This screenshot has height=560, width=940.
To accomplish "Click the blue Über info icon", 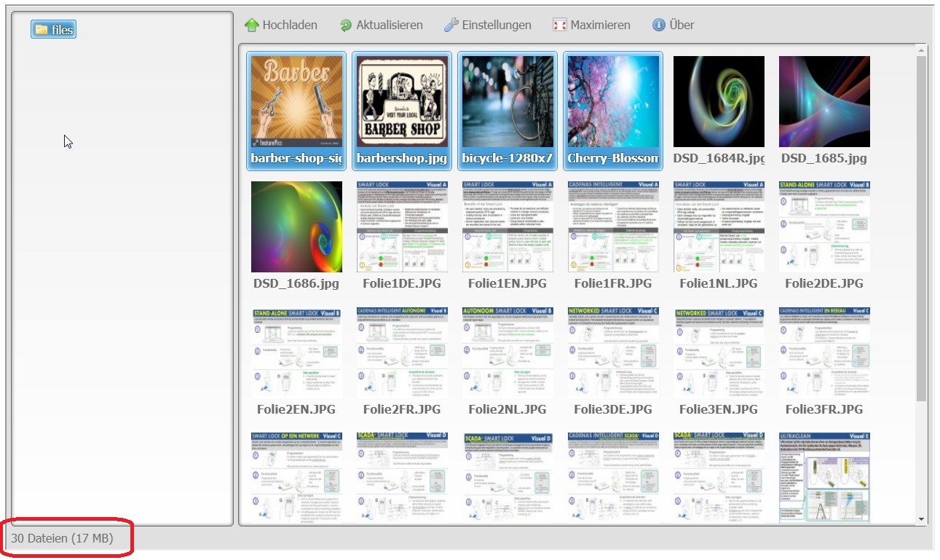I will point(659,25).
